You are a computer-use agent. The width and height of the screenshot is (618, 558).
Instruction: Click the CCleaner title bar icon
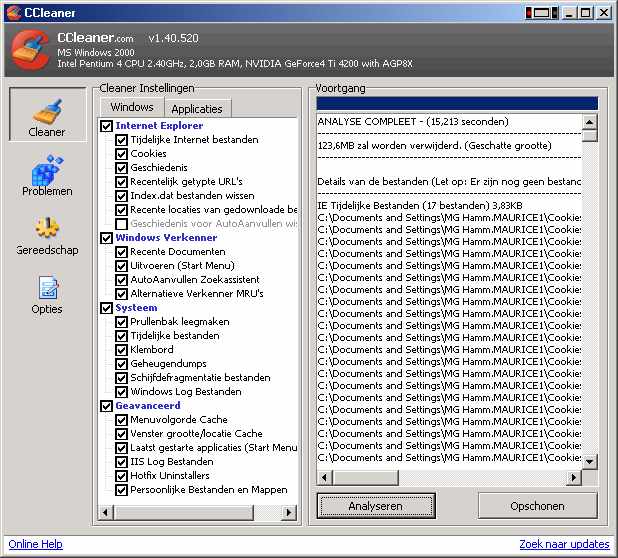[13, 13]
